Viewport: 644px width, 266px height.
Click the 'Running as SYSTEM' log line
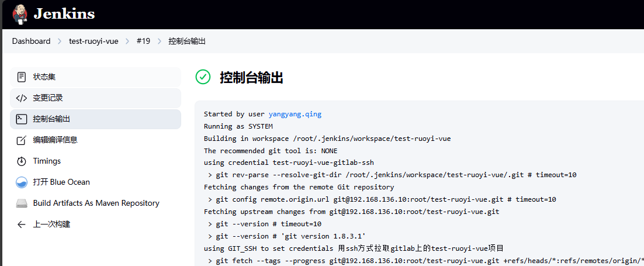coord(238,126)
